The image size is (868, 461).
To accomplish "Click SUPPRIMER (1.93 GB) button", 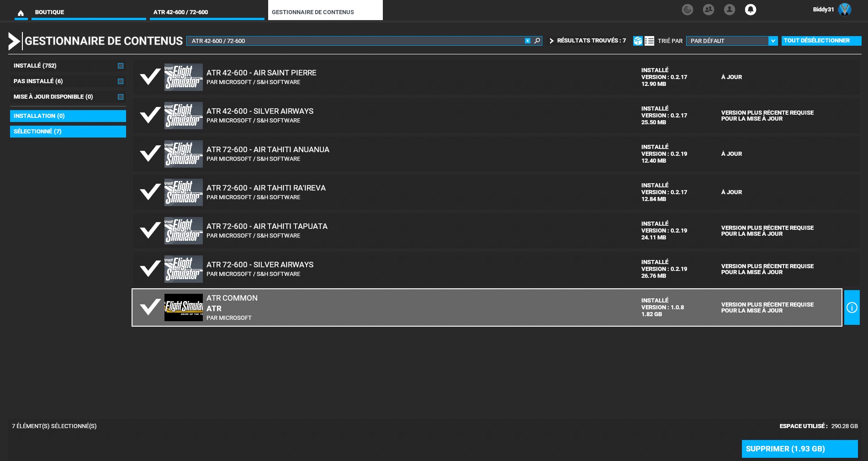I will pyautogui.click(x=800, y=449).
